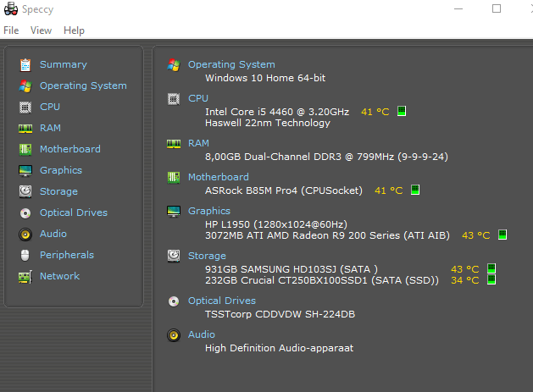
Task: Open the View menu
Action: tap(41, 30)
